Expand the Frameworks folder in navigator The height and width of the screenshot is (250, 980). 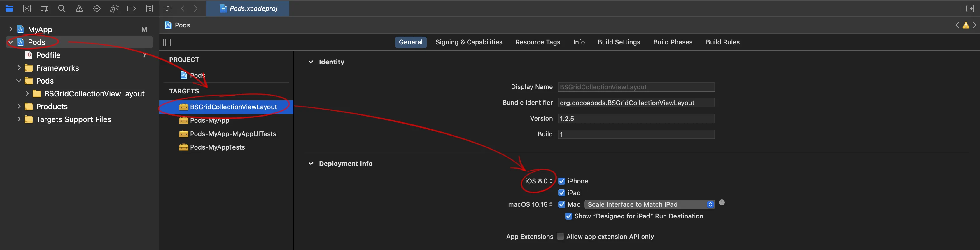tap(19, 68)
